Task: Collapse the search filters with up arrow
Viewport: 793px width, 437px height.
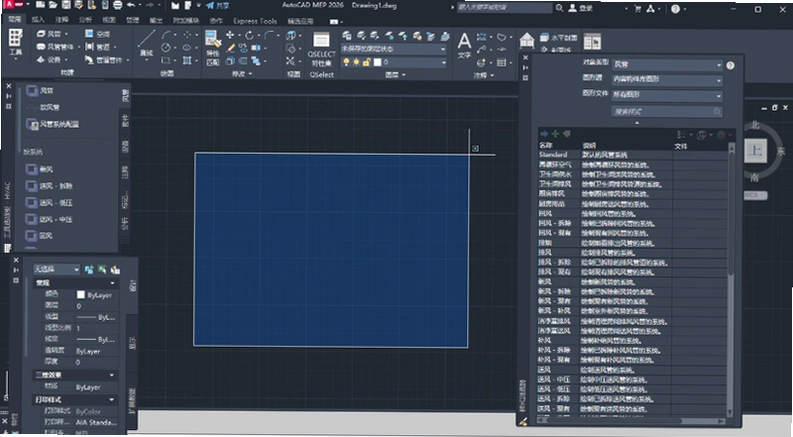Action: [637, 123]
